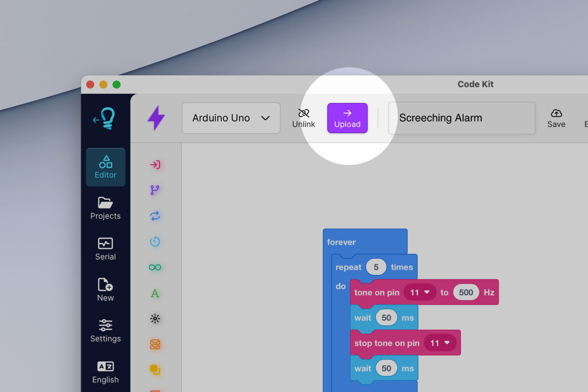Upload the code to the board
588x392 pixels.
click(347, 118)
